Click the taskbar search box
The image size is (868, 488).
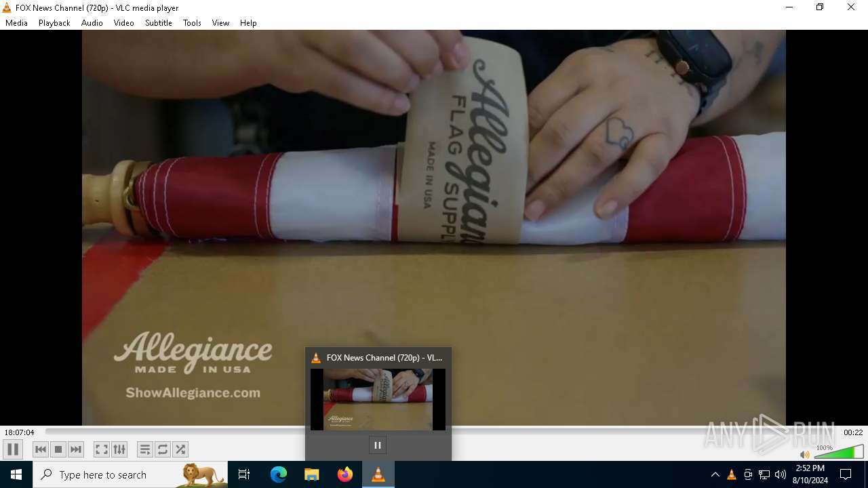click(x=130, y=474)
